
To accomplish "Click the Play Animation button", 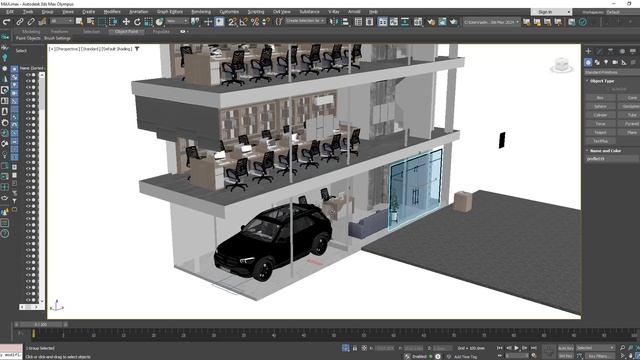I will (x=516, y=348).
